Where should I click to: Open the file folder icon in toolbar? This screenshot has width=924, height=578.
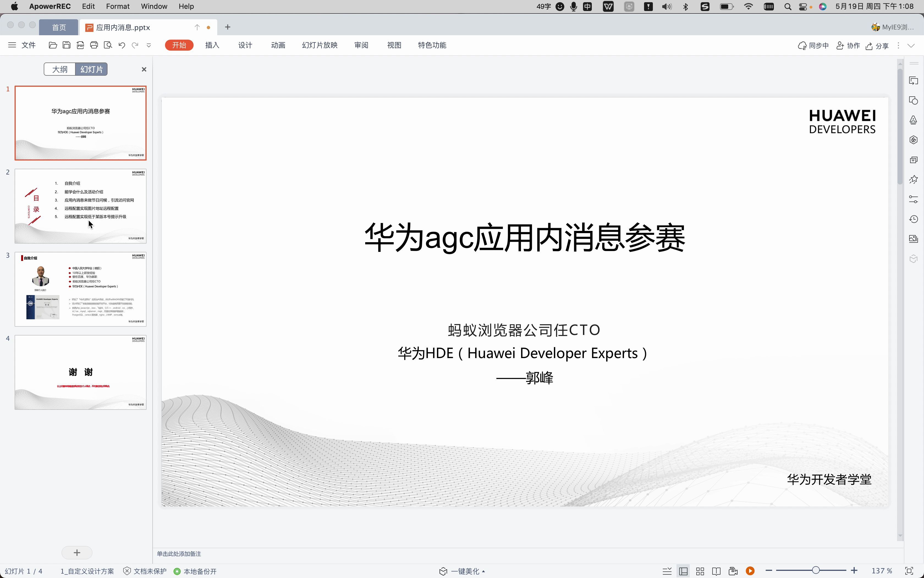point(53,45)
